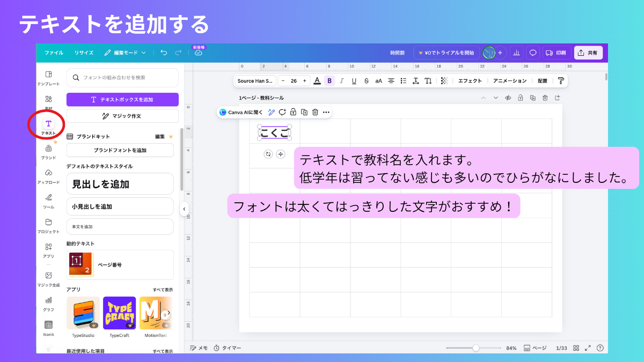
Task: Click the transparency checkerboard icon
Action: [444, 81]
